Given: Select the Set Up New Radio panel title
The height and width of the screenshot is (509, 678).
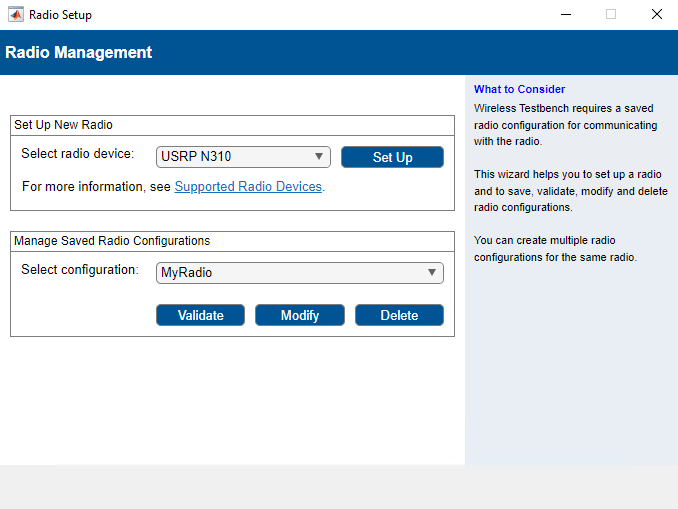Looking at the screenshot, I should point(63,125).
